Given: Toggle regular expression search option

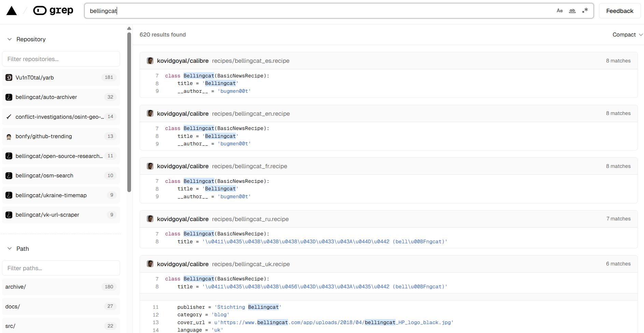Looking at the screenshot, I should tap(585, 11).
